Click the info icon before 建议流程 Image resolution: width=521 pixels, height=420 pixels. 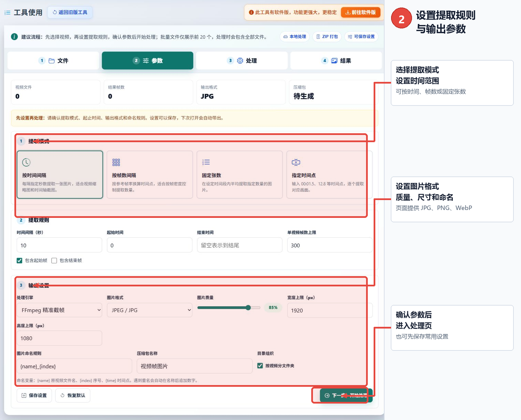(14, 37)
